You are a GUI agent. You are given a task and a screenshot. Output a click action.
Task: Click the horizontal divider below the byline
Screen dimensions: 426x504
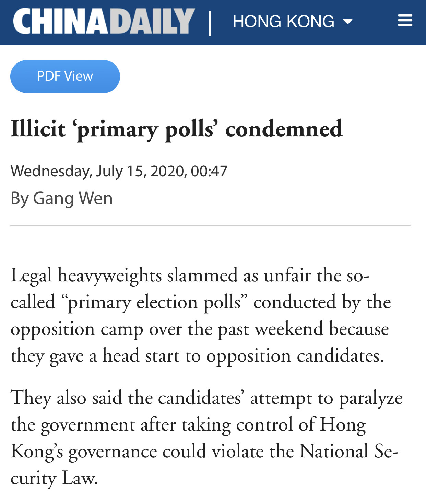click(x=210, y=225)
